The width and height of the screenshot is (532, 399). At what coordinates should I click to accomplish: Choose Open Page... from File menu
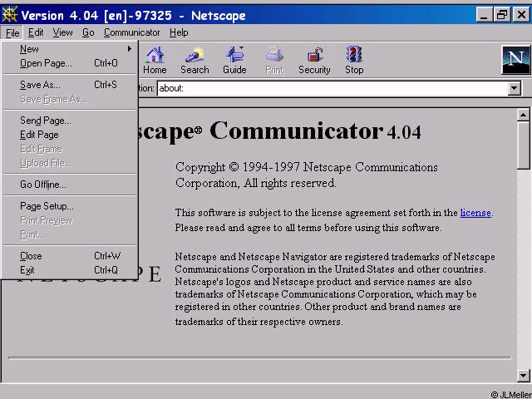click(x=70, y=63)
